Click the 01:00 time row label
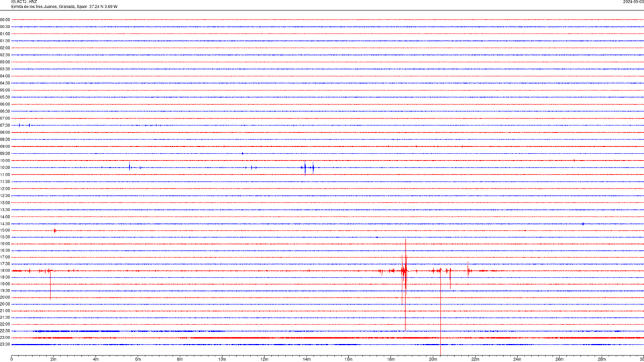Image resolution: width=644 pixels, height=362 pixels. pos(5,34)
